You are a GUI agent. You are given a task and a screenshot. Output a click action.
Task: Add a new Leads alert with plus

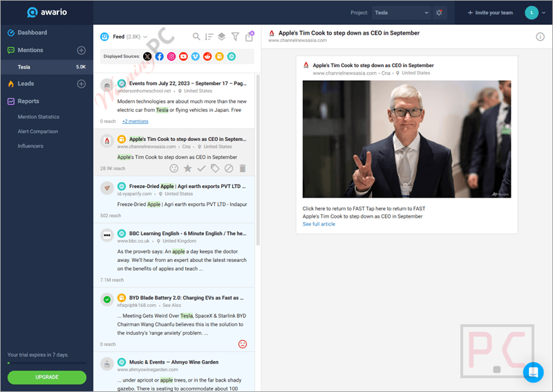pos(81,84)
